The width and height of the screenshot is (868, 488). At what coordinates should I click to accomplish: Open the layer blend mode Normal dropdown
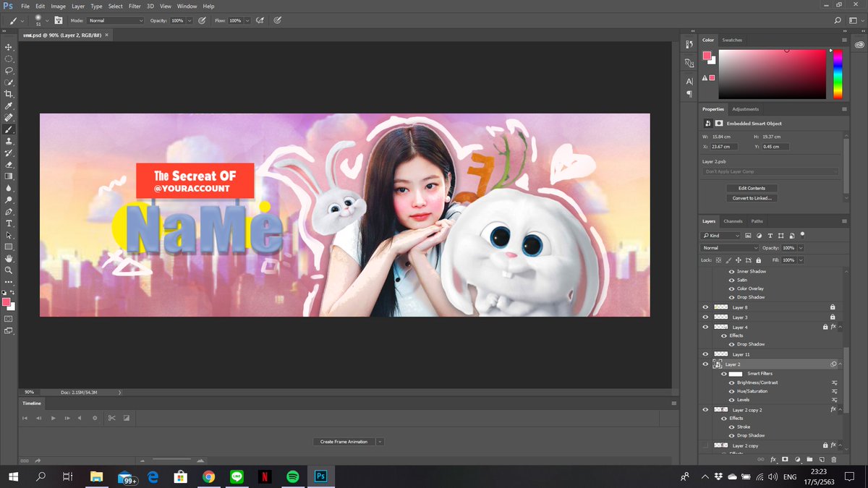tap(729, 248)
